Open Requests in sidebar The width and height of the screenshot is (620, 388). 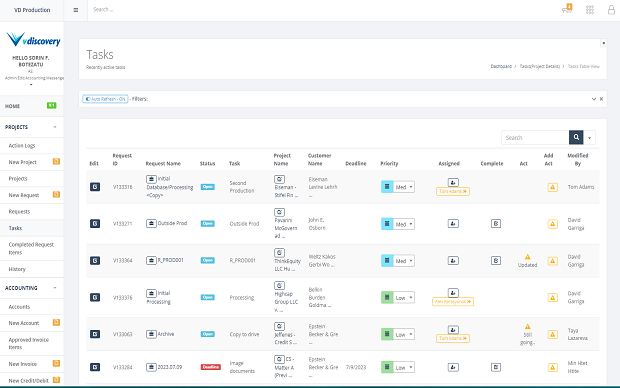(32, 212)
